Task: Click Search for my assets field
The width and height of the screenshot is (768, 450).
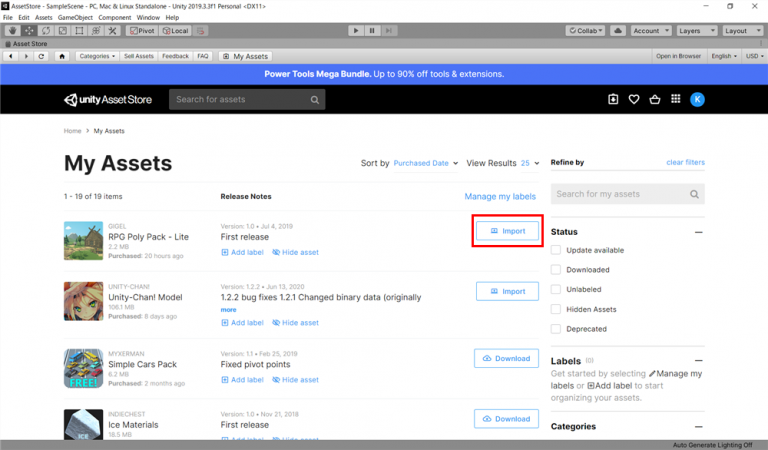Action: [x=627, y=194]
